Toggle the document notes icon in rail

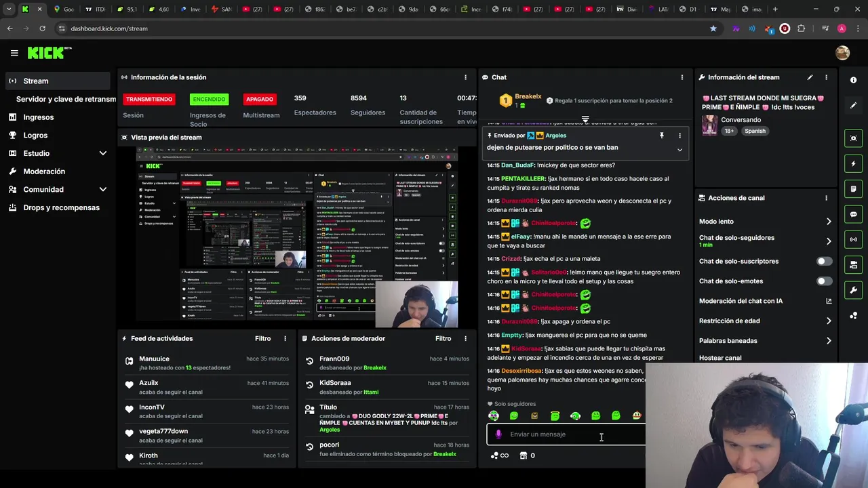853,188
